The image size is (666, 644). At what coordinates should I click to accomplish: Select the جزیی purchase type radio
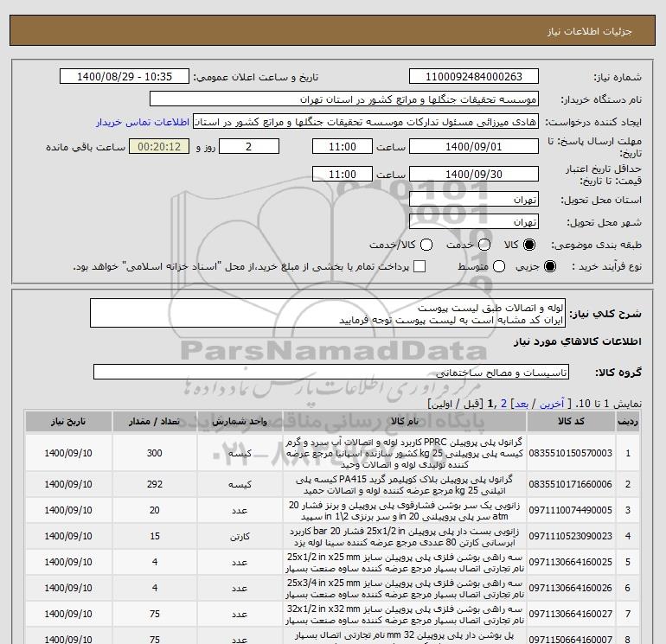[550, 266]
